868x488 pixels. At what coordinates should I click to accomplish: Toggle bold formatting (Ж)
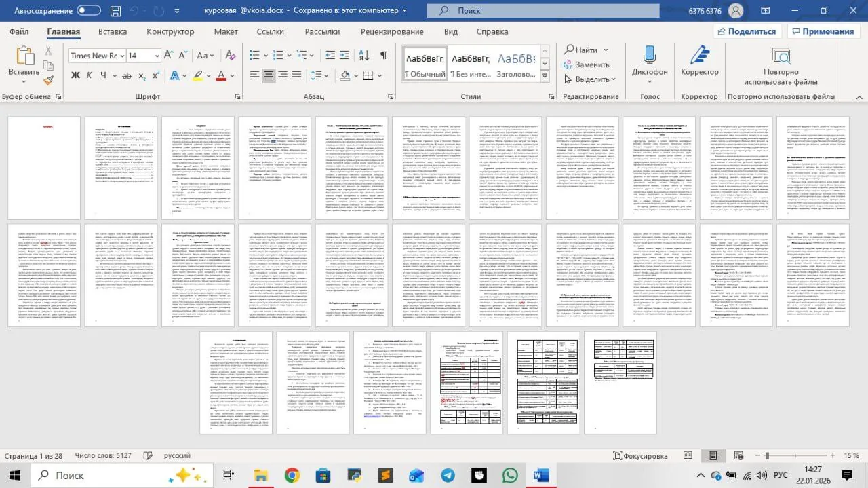point(75,75)
